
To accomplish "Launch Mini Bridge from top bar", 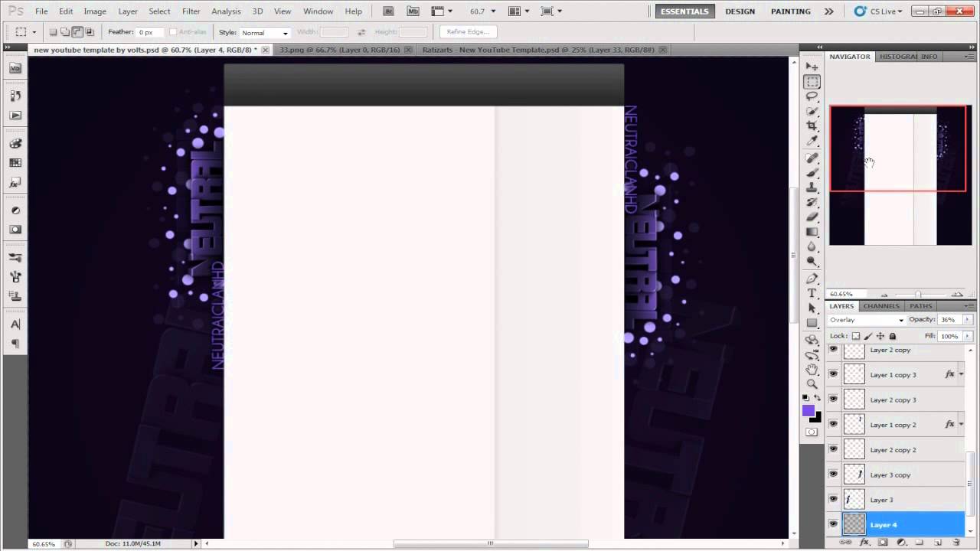I will tap(413, 11).
